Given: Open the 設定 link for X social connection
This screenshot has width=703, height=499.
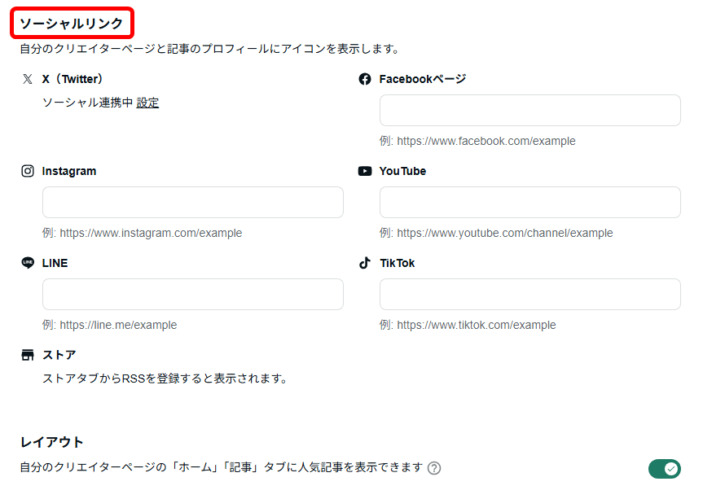Looking at the screenshot, I should (148, 103).
